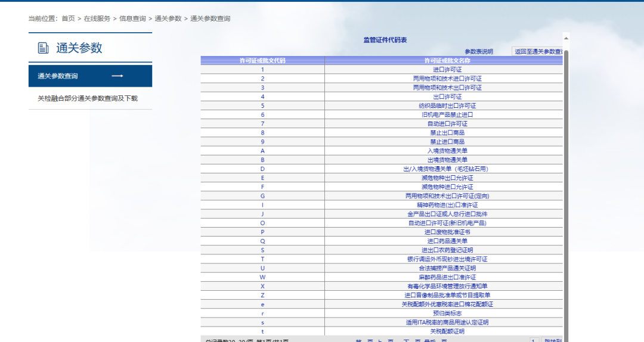This screenshot has height=342, width=644.
Task: Click the 入境货物通关单 row
Action: pyautogui.click(x=447, y=151)
